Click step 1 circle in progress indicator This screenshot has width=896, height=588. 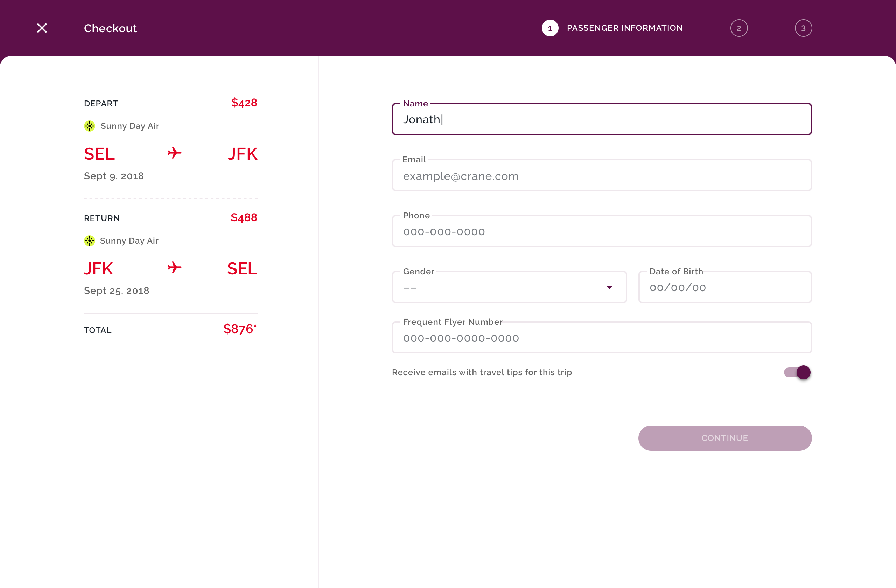pos(549,28)
